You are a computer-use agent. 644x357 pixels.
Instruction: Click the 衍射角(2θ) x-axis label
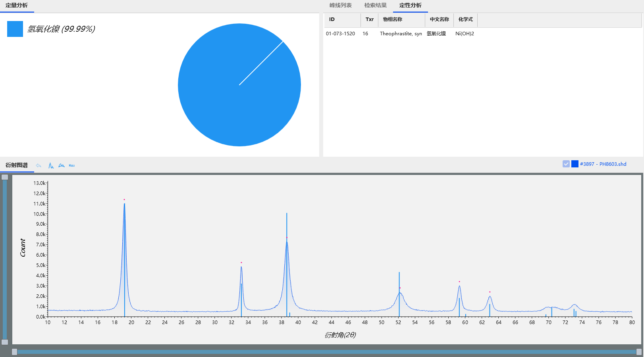340,335
